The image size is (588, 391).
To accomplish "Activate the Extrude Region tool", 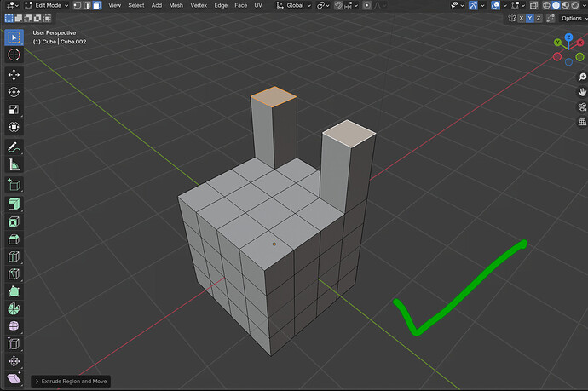I will [14, 204].
